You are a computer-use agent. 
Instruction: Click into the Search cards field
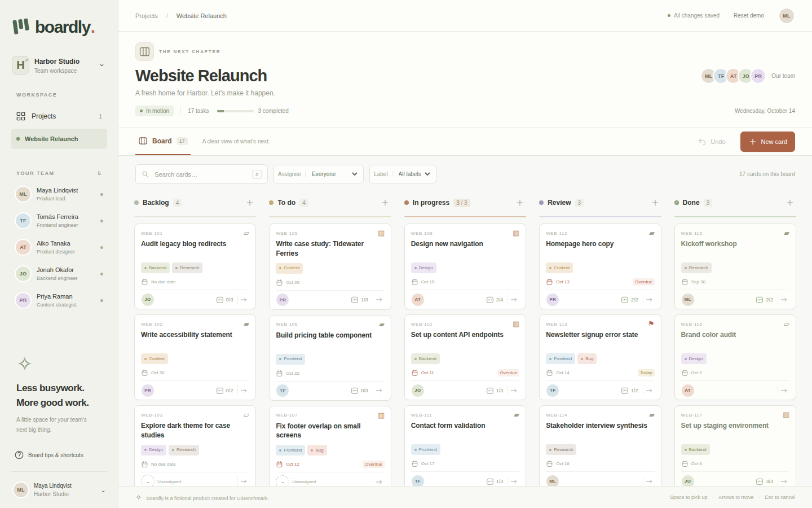(200, 174)
